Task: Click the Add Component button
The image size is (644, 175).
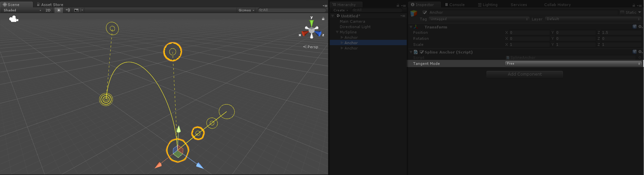Action: (524, 74)
